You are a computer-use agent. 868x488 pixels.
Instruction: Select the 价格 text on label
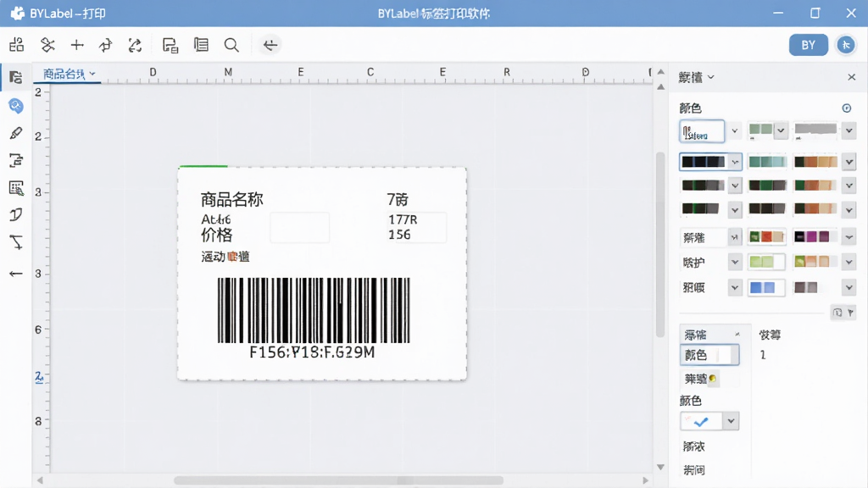(216, 236)
